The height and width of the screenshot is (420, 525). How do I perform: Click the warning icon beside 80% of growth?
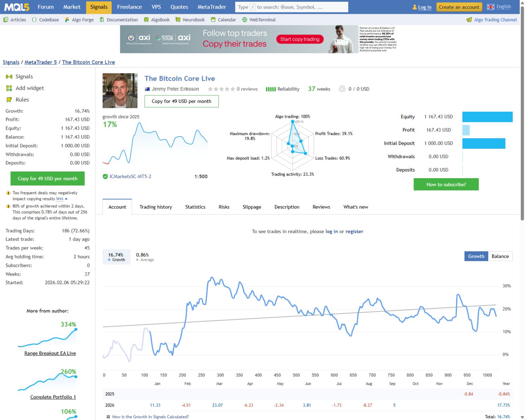[8, 206]
